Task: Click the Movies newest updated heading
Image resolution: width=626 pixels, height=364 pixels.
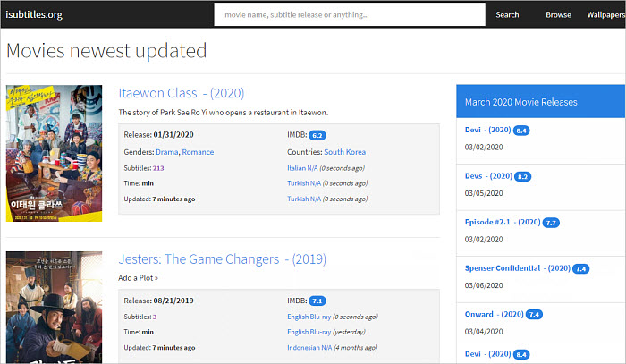Action: coord(106,51)
